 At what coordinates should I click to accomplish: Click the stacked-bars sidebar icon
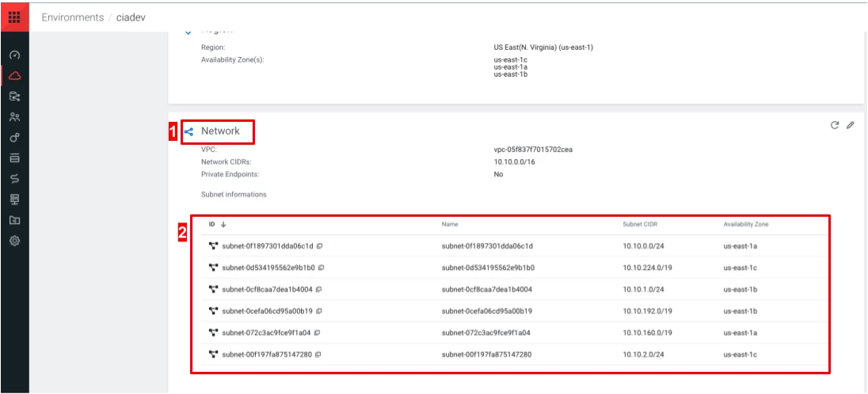15,158
